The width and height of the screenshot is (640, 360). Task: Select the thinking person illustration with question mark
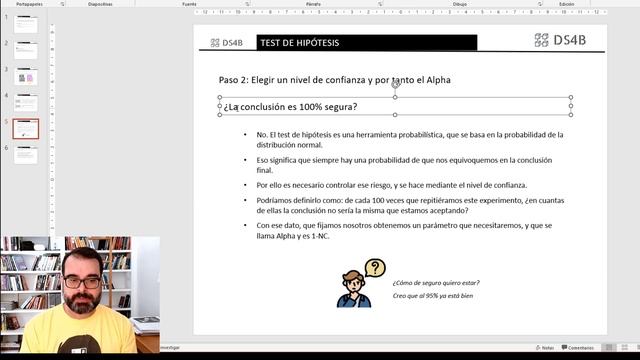click(361, 283)
